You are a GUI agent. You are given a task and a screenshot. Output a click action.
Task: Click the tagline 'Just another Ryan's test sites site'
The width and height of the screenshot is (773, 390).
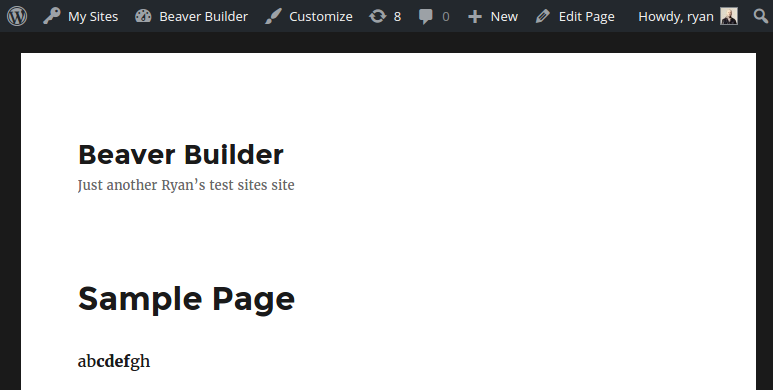pos(186,185)
